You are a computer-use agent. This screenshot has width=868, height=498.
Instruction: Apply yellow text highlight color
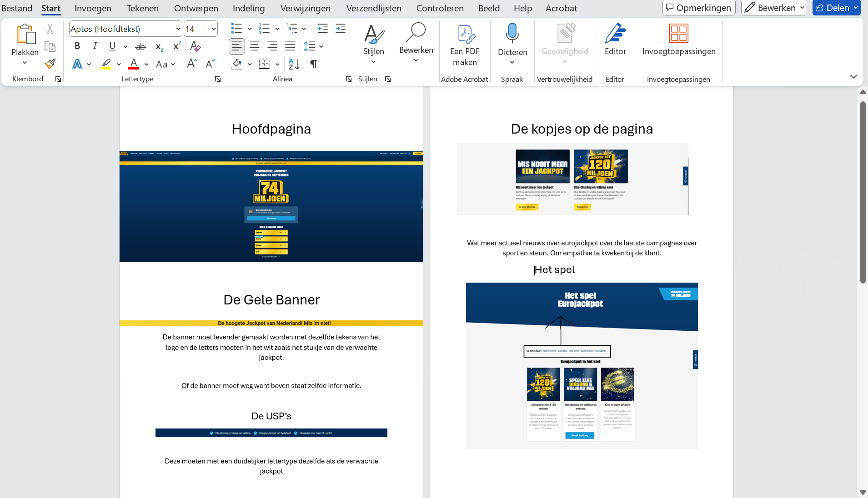click(106, 64)
